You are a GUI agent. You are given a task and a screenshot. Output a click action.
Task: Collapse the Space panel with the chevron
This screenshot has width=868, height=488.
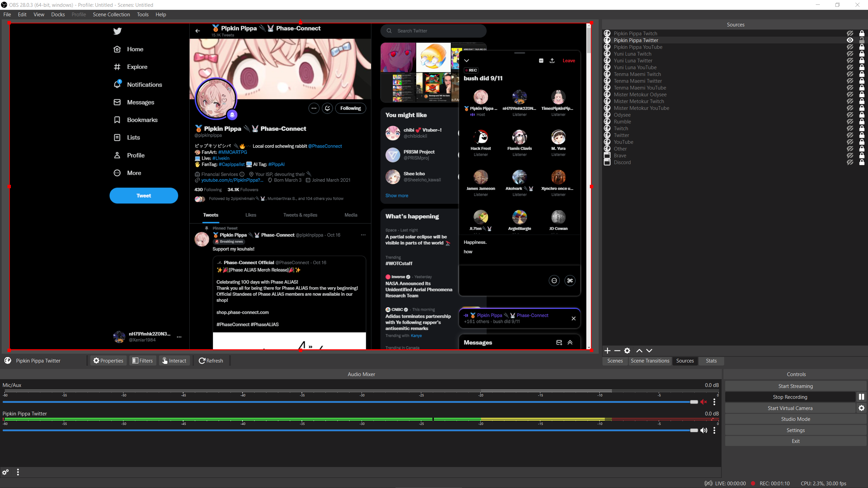(x=467, y=61)
